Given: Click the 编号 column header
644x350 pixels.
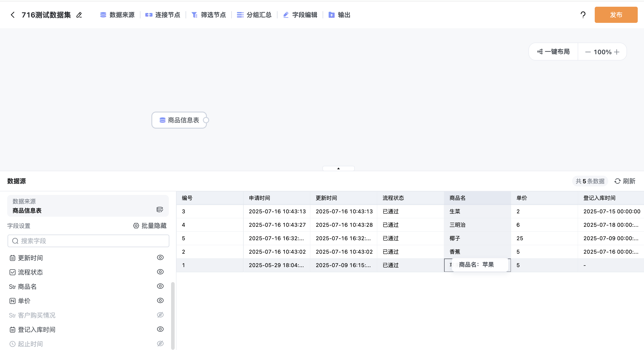Looking at the screenshot, I should [210, 198].
